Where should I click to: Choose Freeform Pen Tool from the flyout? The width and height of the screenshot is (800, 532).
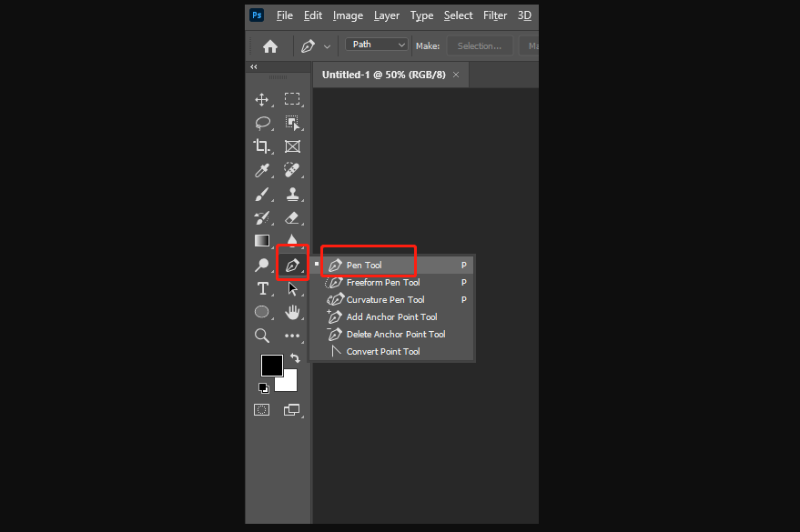(x=392, y=282)
